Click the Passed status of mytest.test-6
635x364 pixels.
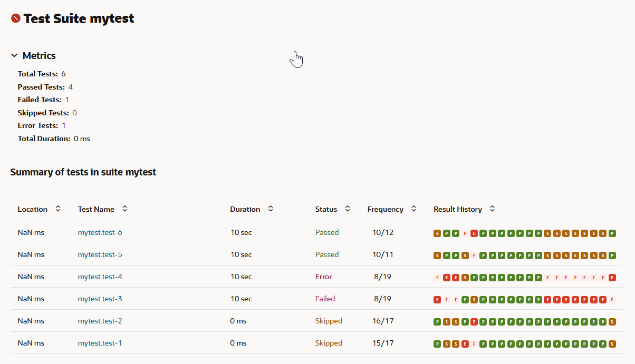pos(327,232)
